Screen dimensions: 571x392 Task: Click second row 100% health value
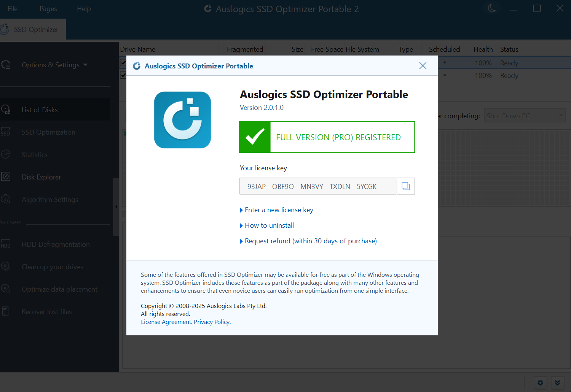483,75
